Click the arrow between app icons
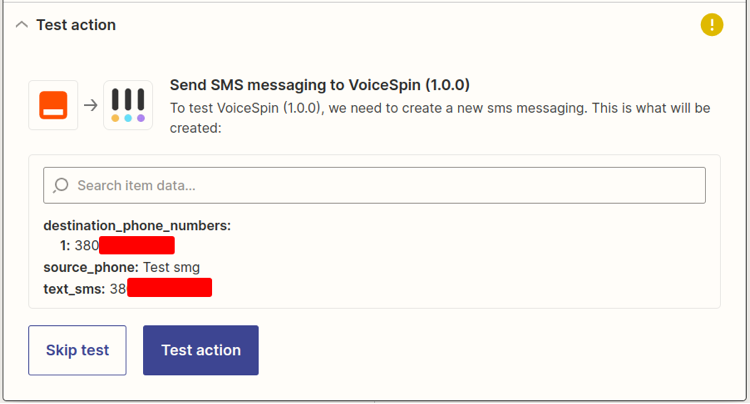Viewport: 750px width, 404px height. (x=90, y=105)
